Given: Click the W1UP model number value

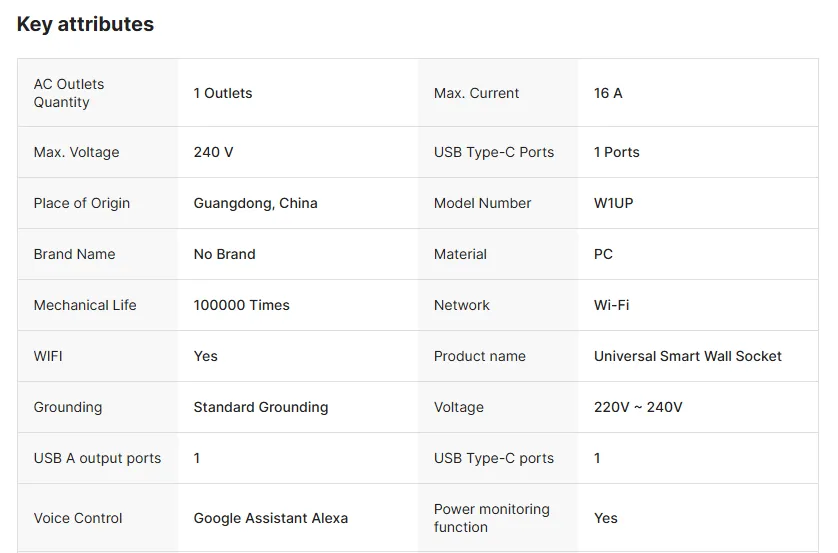Looking at the screenshot, I should (613, 203).
